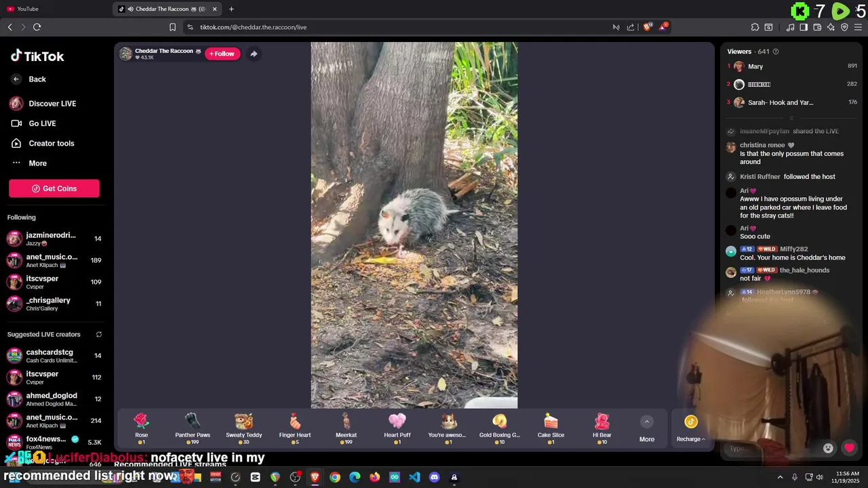This screenshot has width=868, height=488.
Task: Open Brave VPN shield icon
Action: click(x=844, y=27)
